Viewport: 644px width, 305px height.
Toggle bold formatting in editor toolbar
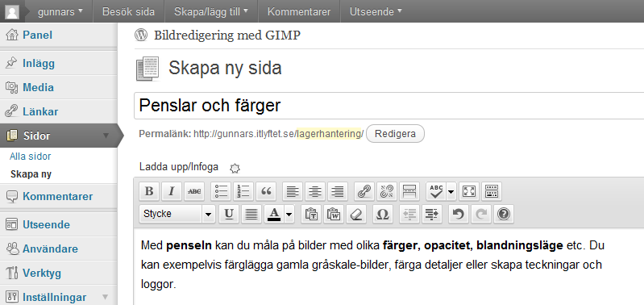tap(149, 191)
